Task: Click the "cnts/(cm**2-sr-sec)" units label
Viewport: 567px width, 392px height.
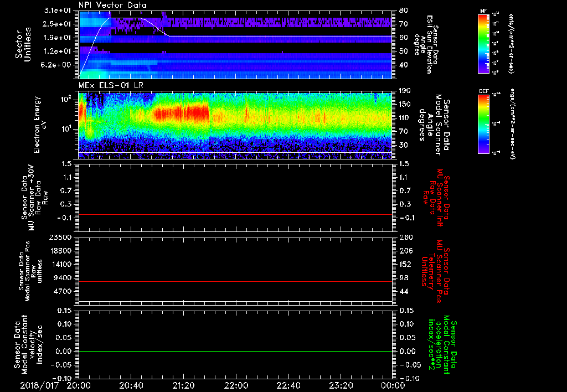Action: pyautogui.click(x=511, y=44)
